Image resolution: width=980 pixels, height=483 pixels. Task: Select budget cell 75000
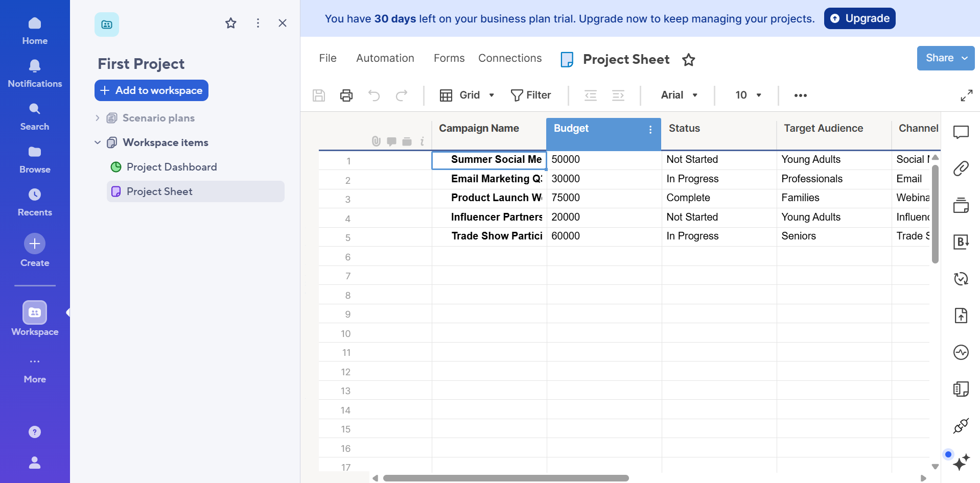[x=604, y=198]
